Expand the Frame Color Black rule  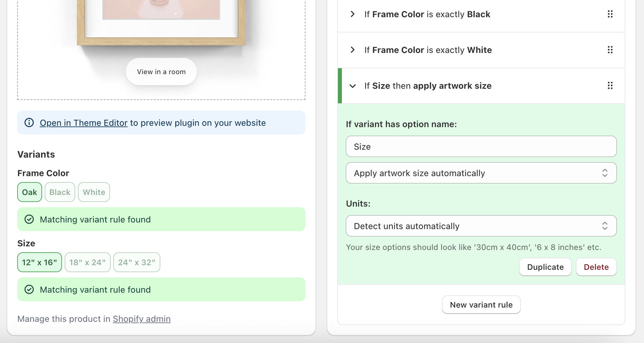(x=353, y=14)
